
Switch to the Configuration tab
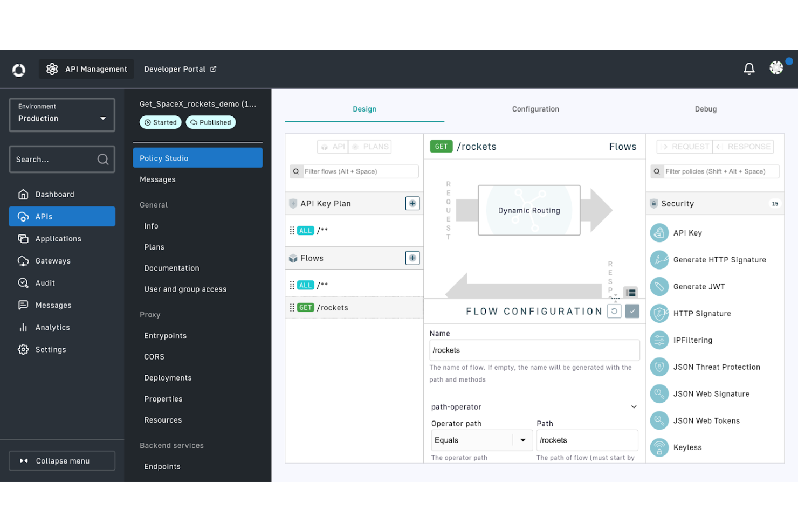pos(535,109)
